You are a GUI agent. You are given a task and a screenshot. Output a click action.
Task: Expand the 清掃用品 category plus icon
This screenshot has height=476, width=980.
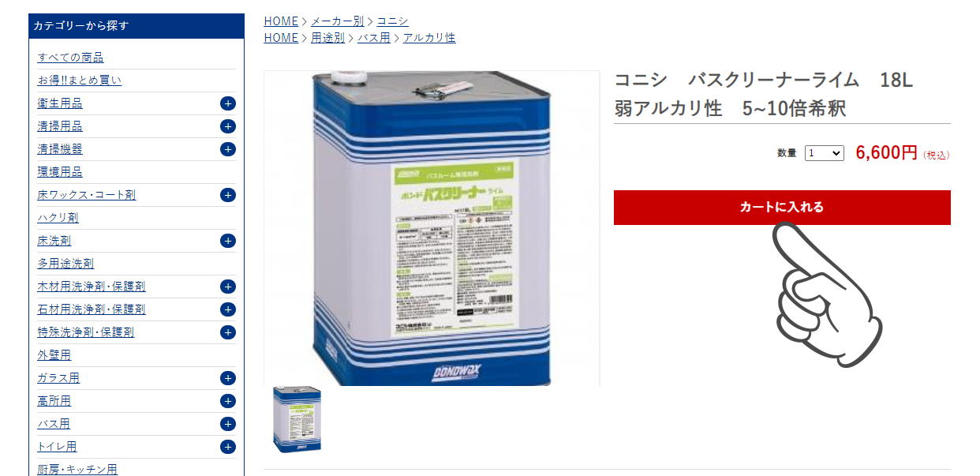[x=228, y=126]
